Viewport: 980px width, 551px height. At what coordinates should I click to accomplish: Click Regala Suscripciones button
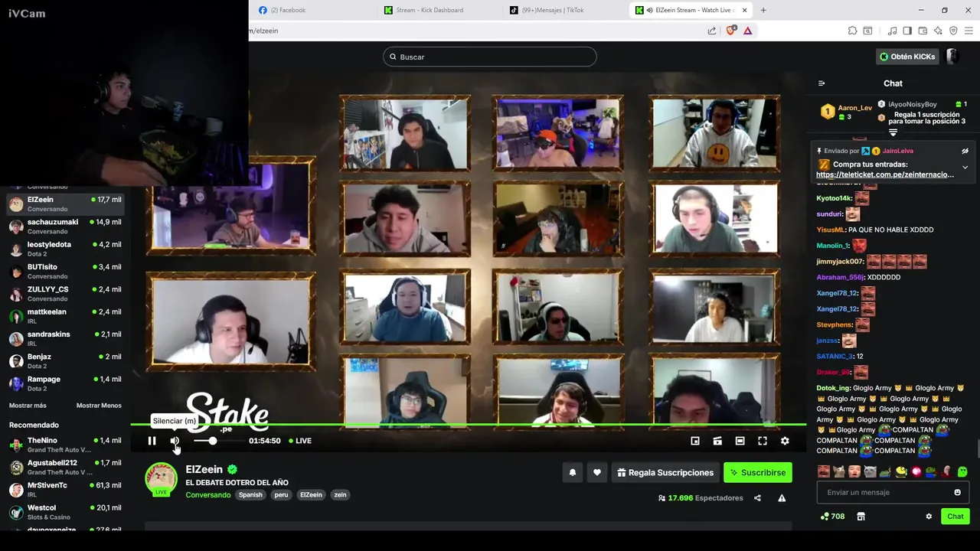tap(665, 473)
